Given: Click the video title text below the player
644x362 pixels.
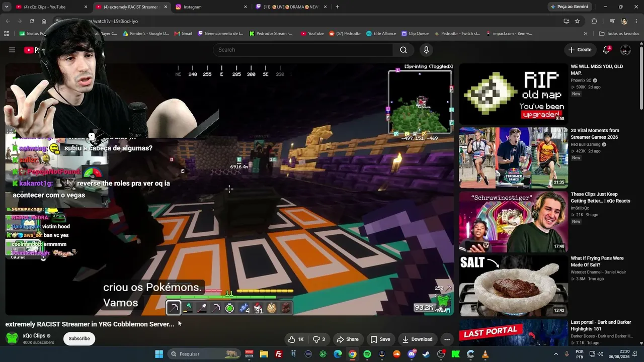Looking at the screenshot, I should point(90,324).
